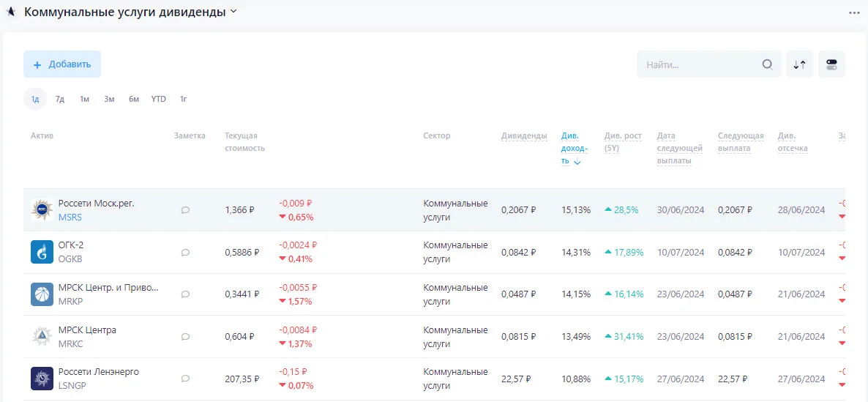This screenshot has height=402, width=868.
Task: Add a note for ОГК-2
Action: 185,252
